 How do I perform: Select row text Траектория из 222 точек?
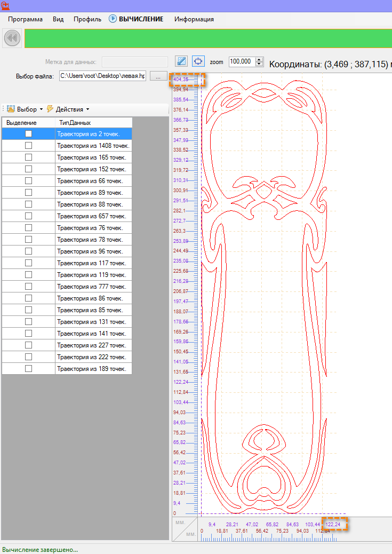click(92, 357)
